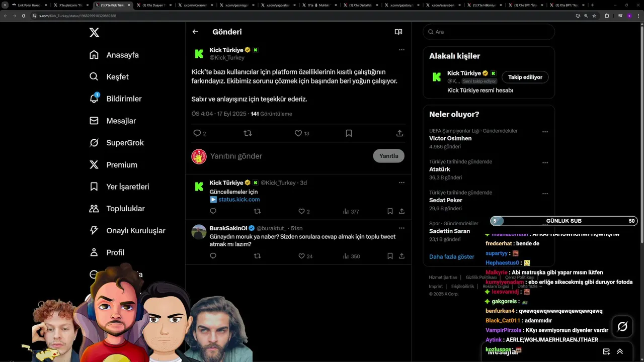Share BurakSakinOl's tweet
Screen dimensions: 644x362
click(401, 256)
